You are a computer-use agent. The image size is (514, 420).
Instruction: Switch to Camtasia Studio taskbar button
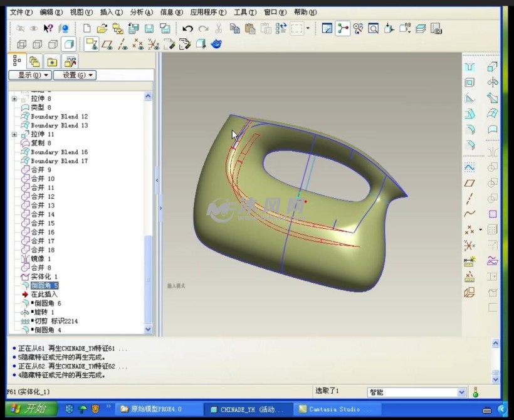click(x=337, y=409)
